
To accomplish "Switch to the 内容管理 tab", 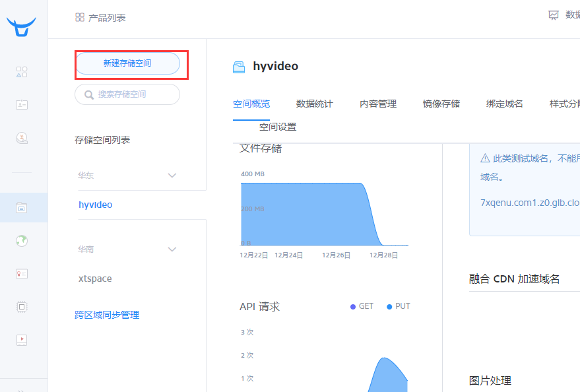I will point(378,104).
